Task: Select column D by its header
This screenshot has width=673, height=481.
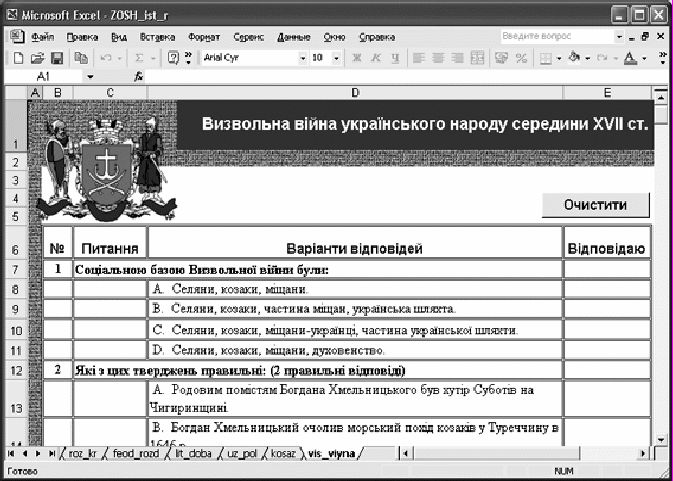Action: pos(355,93)
